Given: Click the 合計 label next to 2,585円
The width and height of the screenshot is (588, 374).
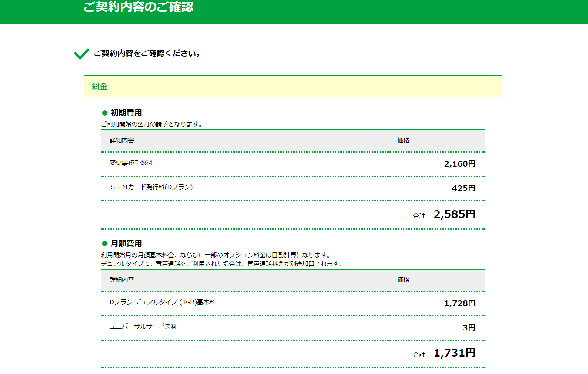Looking at the screenshot, I should tap(419, 216).
